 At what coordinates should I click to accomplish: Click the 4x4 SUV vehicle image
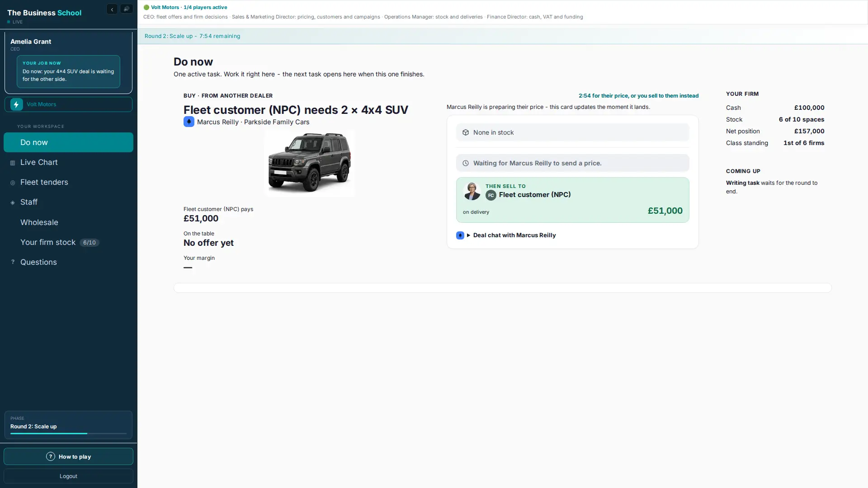click(310, 163)
